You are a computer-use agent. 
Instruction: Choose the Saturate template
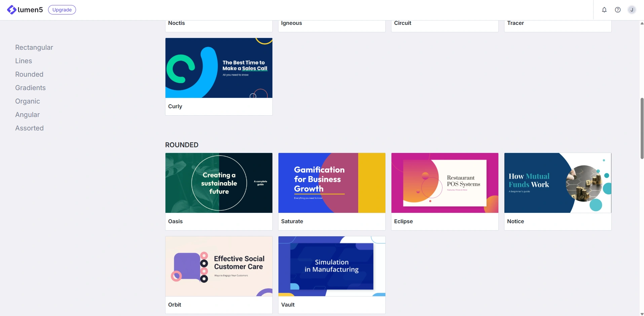pos(332,192)
